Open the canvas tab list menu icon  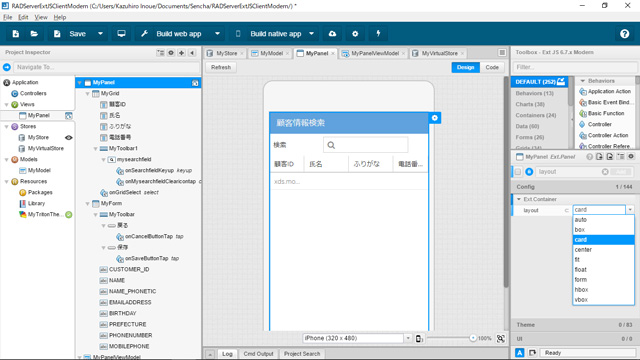pyautogui.click(x=502, y=53)
